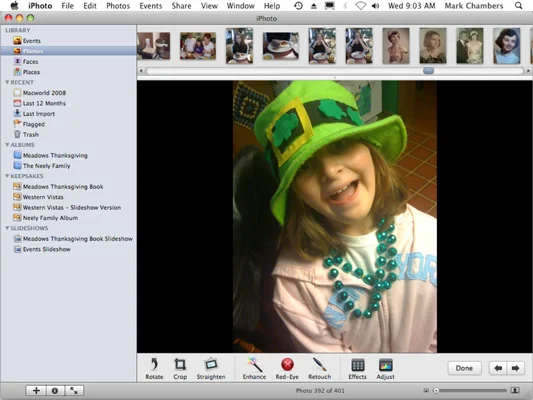Apply the Enhance magic wand
The width and height of the screenshot is (533, 400).
click(254, 368)
